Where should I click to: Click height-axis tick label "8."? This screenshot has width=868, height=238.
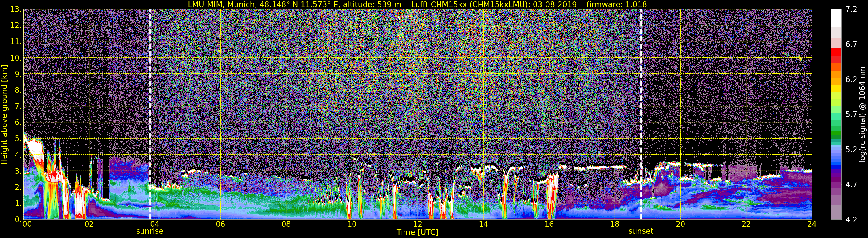(18, 90)
